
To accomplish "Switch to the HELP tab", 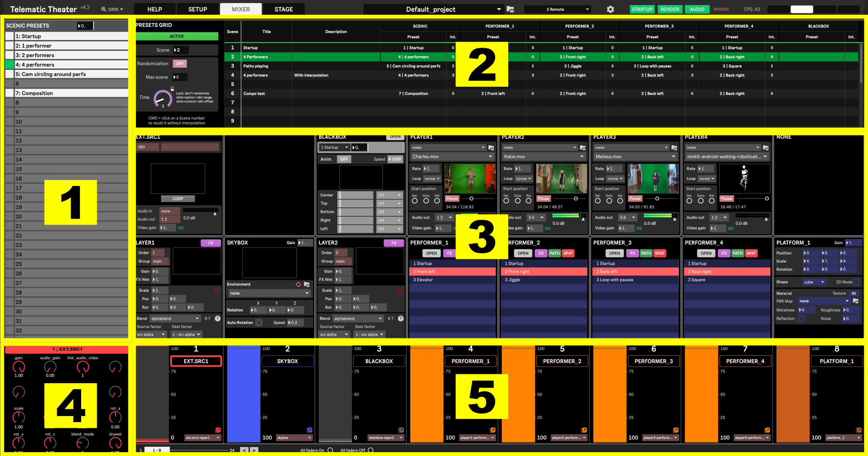I will (x=155, y=9).
